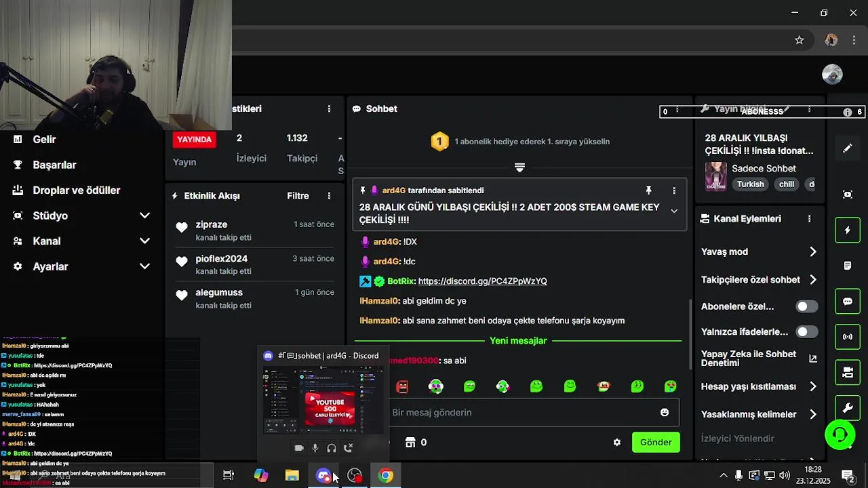Expand the Stüdyo sidebar section
The width and height of the screenshot is (868, 488).
(144, 216)
